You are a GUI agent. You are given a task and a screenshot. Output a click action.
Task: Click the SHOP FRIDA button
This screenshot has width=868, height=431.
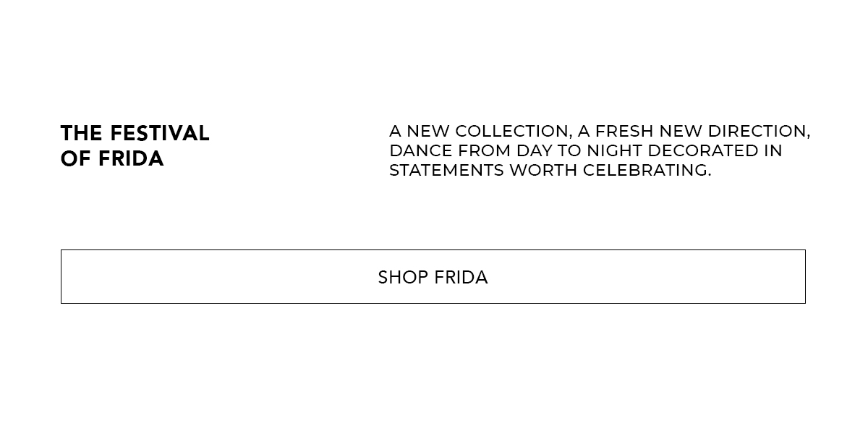(433, 276)
